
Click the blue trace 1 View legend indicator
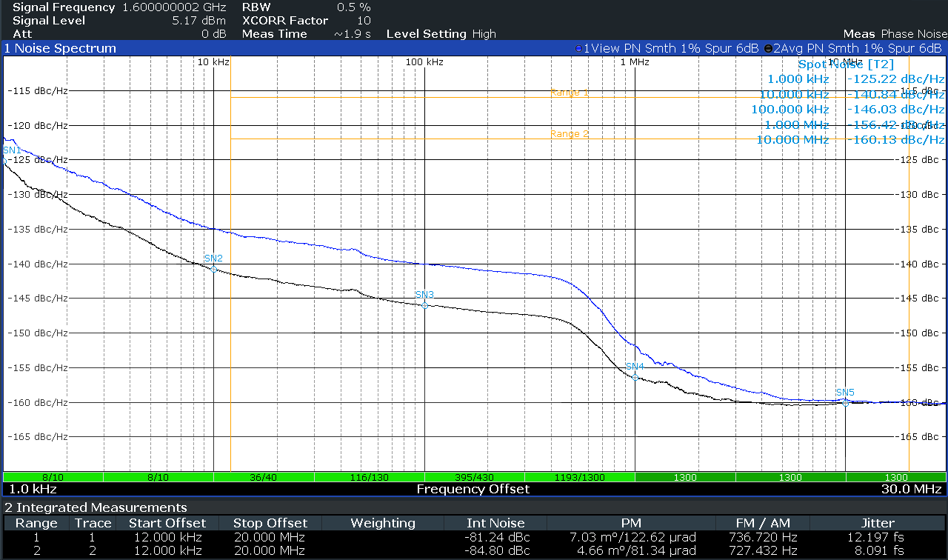[x=578, y=48]
